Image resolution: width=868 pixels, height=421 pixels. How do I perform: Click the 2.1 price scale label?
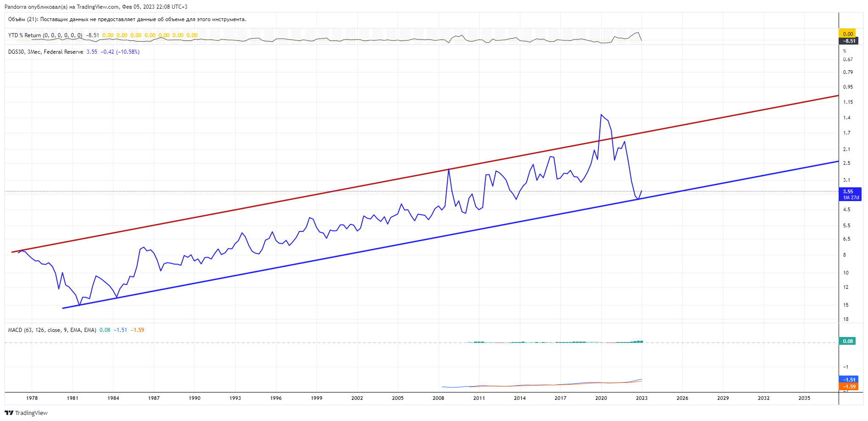pyautogui.click(x=846, y=149)
